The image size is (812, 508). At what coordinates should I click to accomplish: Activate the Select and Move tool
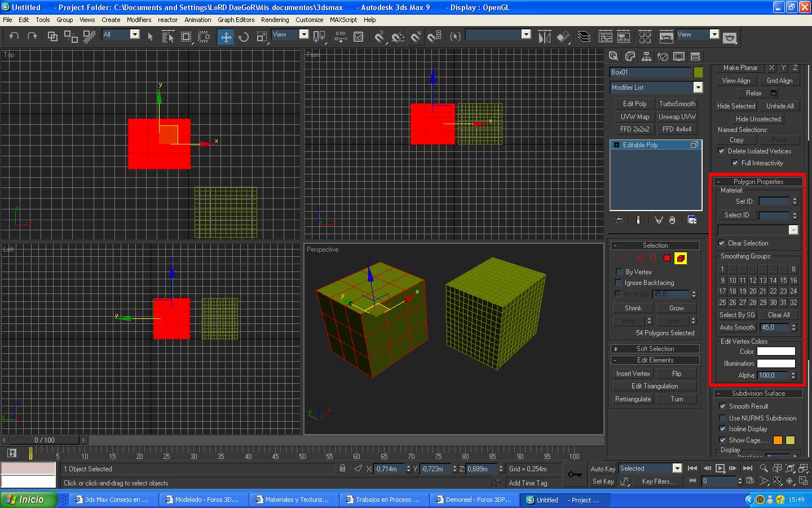coord(226,37)
